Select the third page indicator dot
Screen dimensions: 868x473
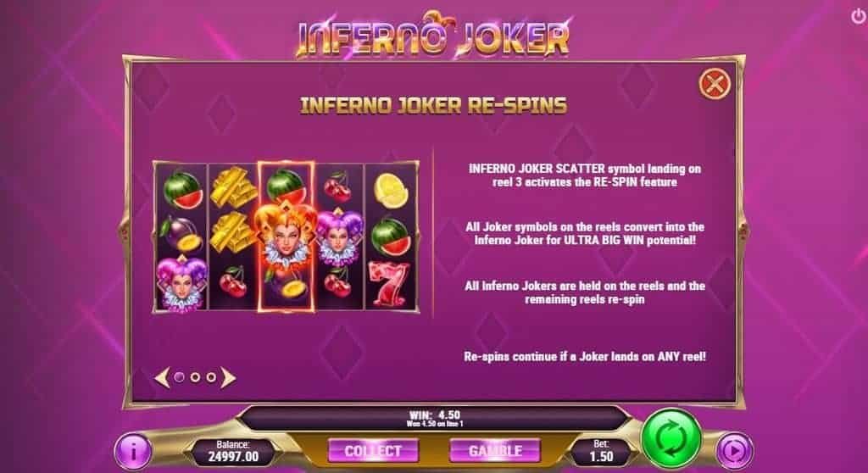(x=211, y=377)
